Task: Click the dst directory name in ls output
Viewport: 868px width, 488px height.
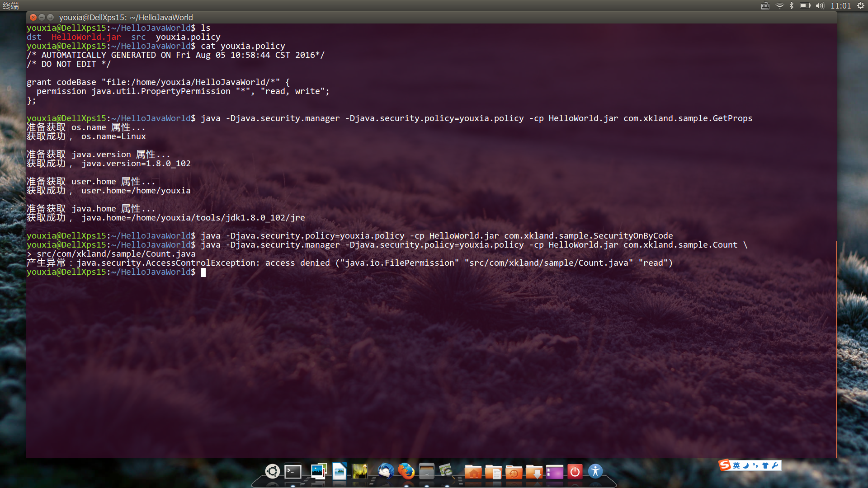Action: coord(34,37)
